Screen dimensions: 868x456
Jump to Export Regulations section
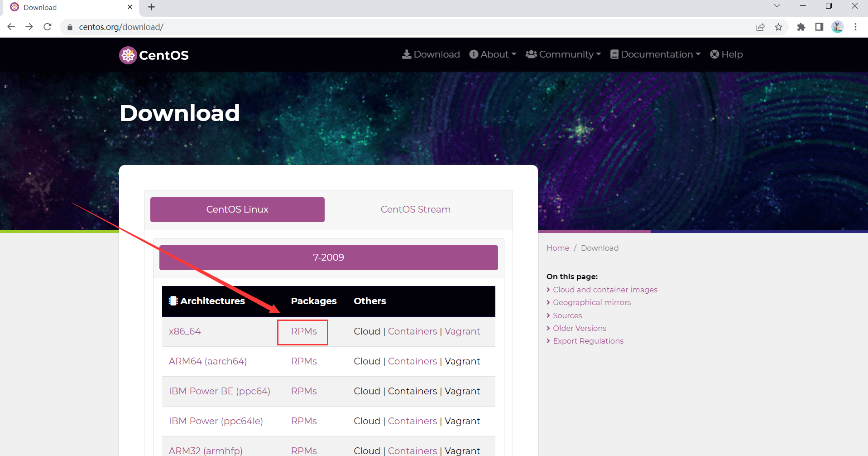click(588, 341)
